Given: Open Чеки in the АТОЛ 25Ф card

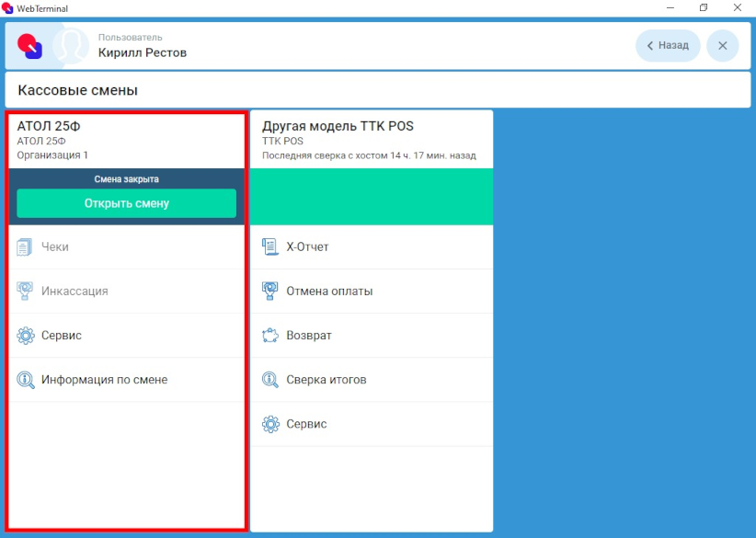Looking at the screenshot, I should click(x=126, y=246).
